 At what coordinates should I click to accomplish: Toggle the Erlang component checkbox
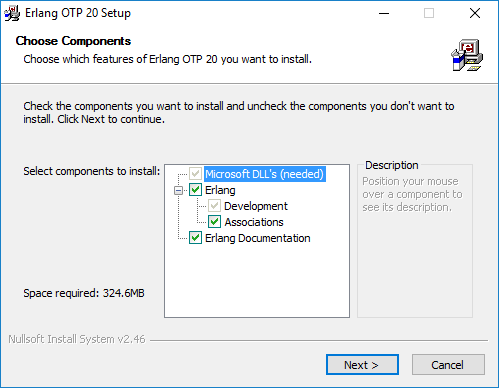pyautogui.click(x=195, y=190)
